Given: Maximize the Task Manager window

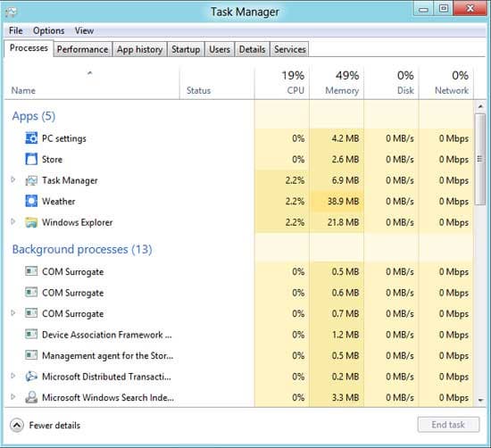Looking at the screenshot, I should [x=444, y=8].
